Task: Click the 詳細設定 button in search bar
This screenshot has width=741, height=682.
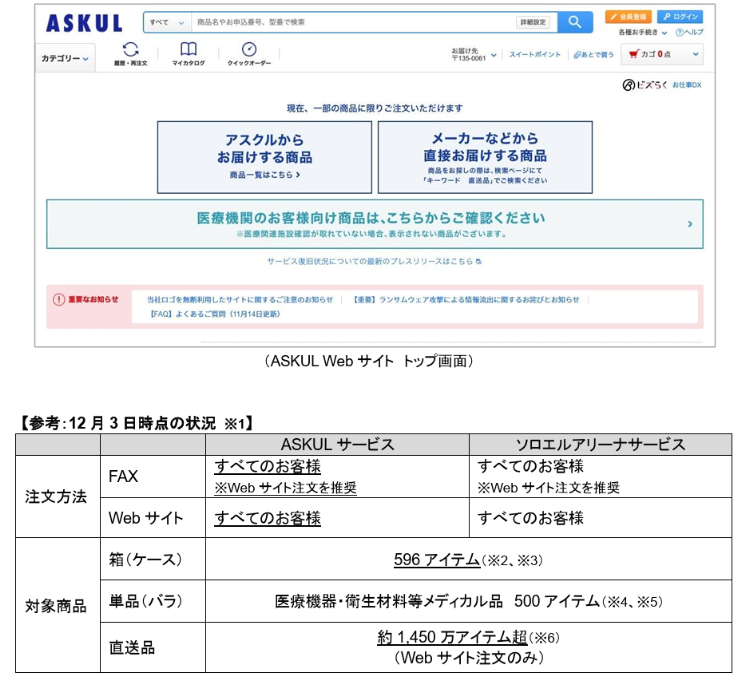Action: pos(532,22)
